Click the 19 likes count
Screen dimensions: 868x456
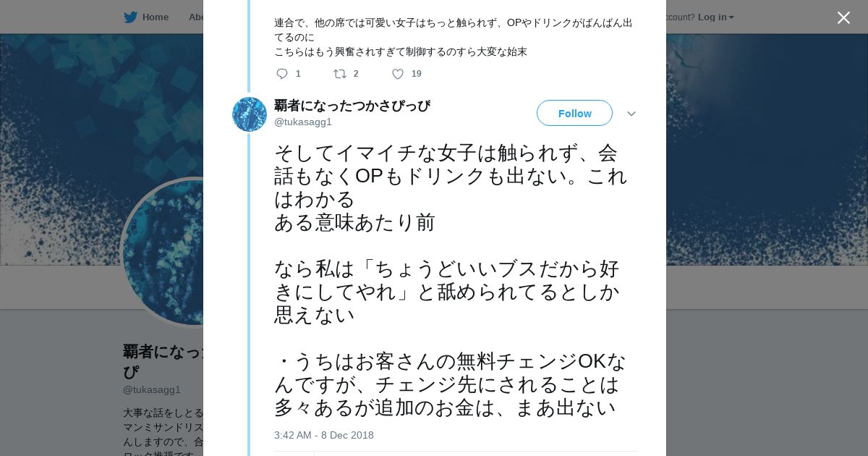(x=417, y=74)
